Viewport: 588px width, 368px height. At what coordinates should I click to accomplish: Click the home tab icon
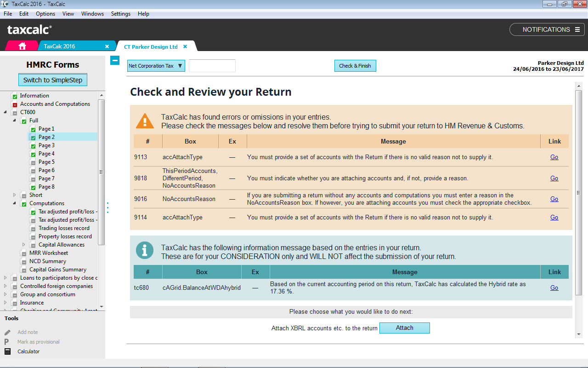[22, 46]
